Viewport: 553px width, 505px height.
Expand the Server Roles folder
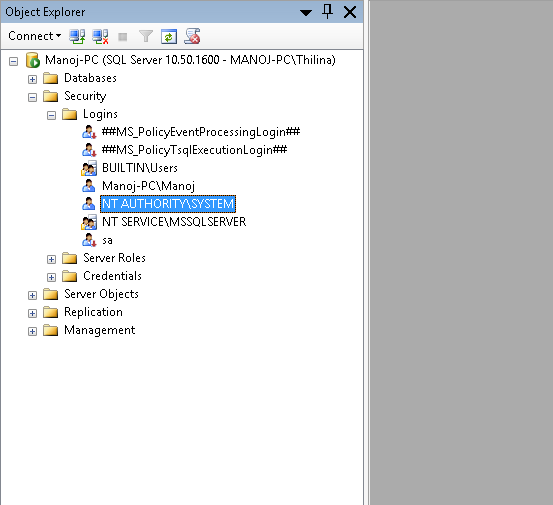click(51, 260)
